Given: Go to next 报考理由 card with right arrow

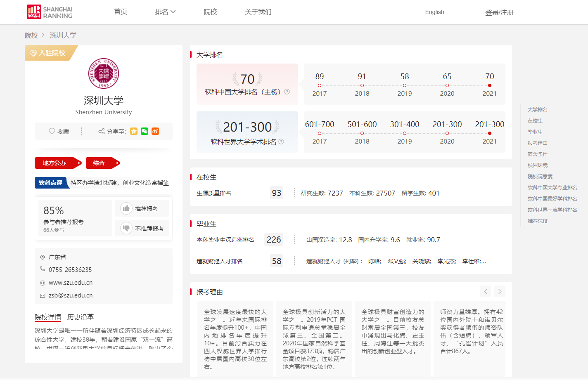Looking at the screenshot, I should [500, 291].
